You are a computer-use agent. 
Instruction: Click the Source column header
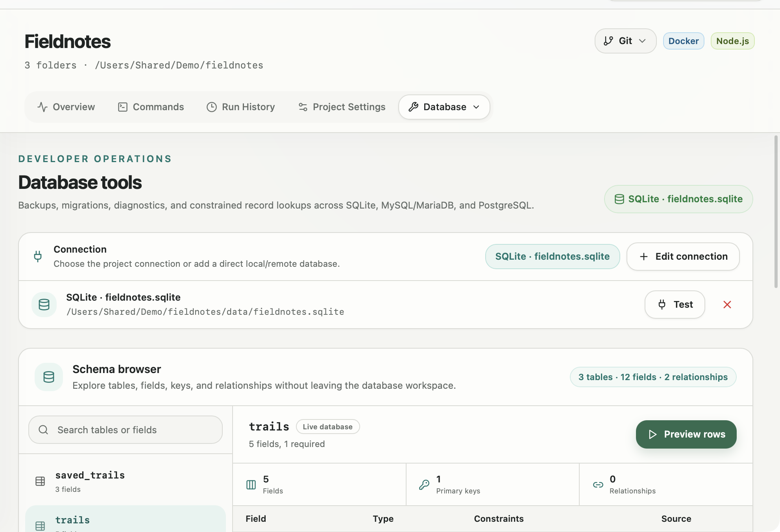tap(676, 519)
